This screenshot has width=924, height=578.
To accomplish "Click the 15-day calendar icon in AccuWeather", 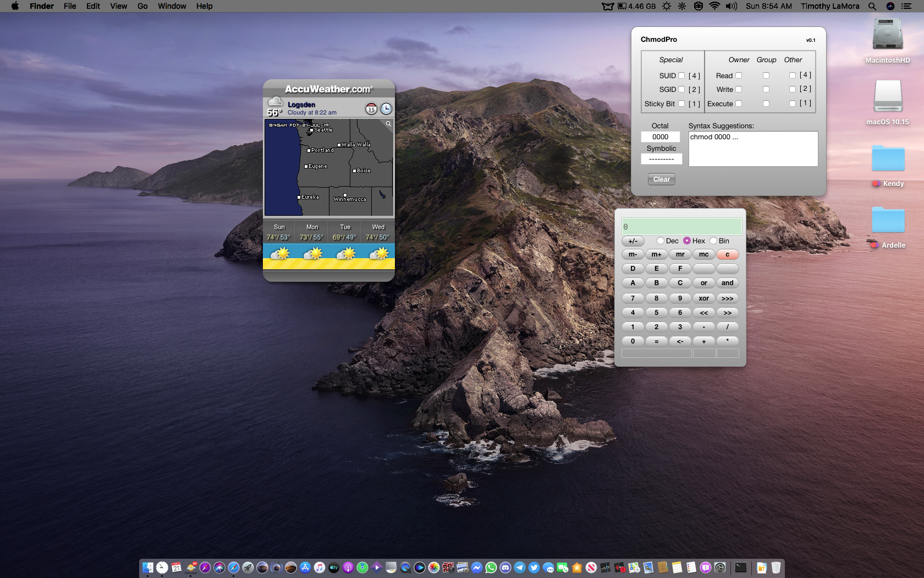I will point(371,109).
